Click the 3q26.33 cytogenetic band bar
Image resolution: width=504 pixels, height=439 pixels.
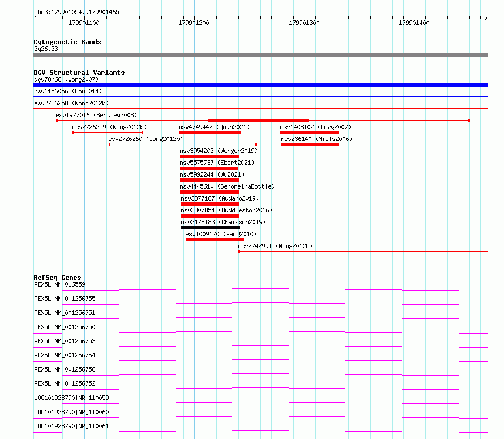pyautogui.click(x=260, y=55)
